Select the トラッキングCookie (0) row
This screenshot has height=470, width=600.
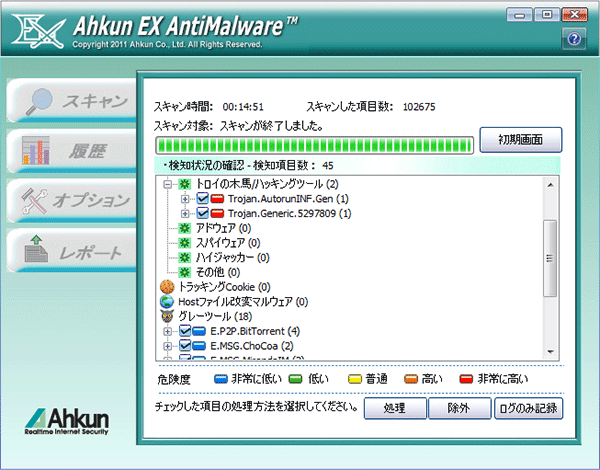coord(225,287)
